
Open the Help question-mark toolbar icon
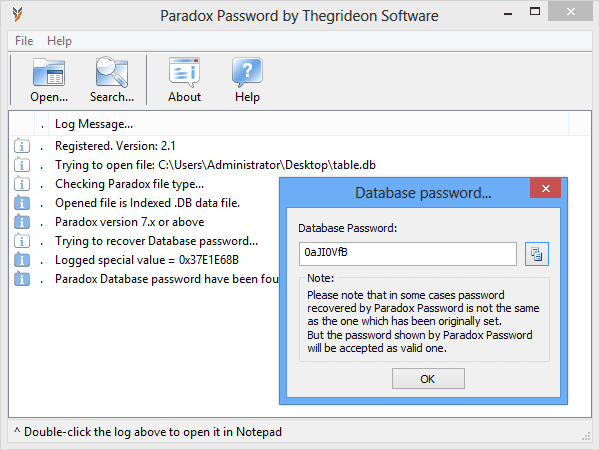click(247, 80)
